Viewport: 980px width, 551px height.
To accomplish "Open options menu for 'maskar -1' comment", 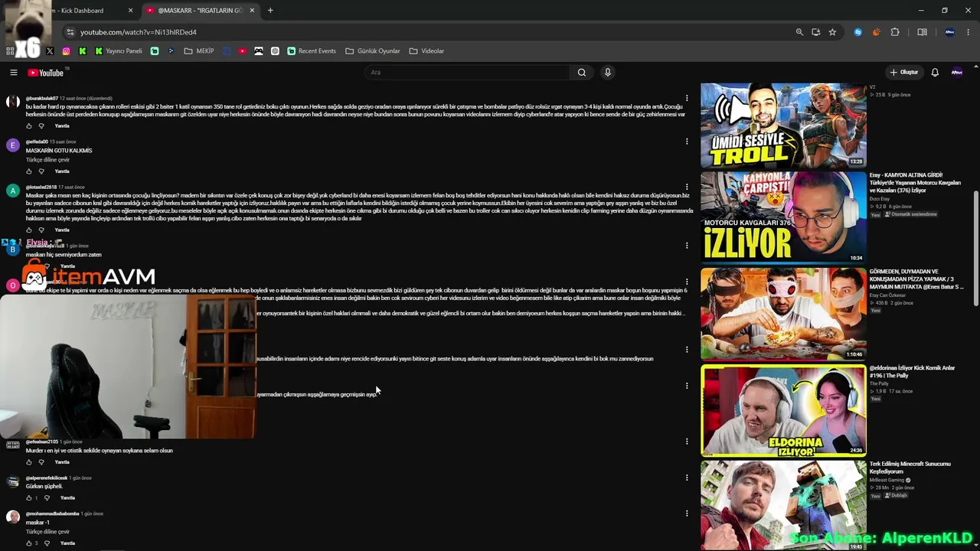I will [687, 514].
